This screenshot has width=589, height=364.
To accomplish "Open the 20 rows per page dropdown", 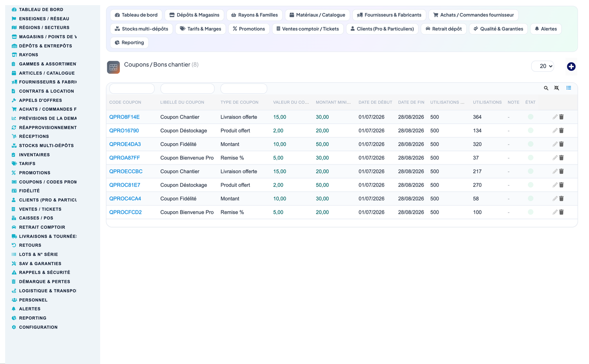I will pos(543,66).
